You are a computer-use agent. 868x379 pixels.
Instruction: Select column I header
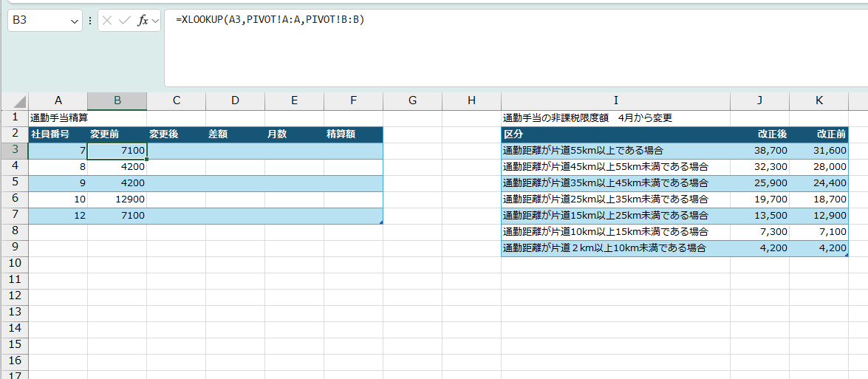click(x=615, y=100)
